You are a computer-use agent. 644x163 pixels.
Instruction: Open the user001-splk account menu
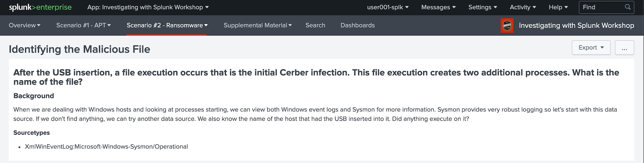coord(388,7)
